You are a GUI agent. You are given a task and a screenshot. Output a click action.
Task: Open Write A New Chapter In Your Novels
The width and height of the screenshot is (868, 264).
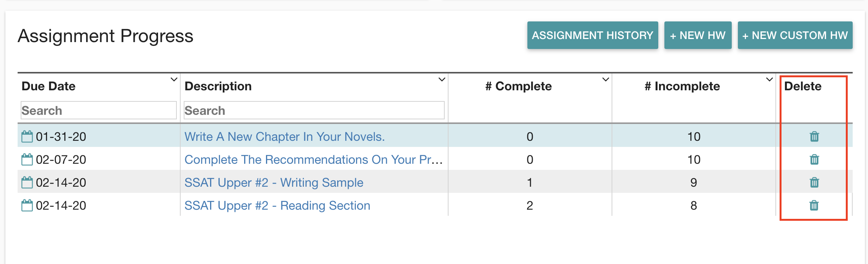point(284,137)
